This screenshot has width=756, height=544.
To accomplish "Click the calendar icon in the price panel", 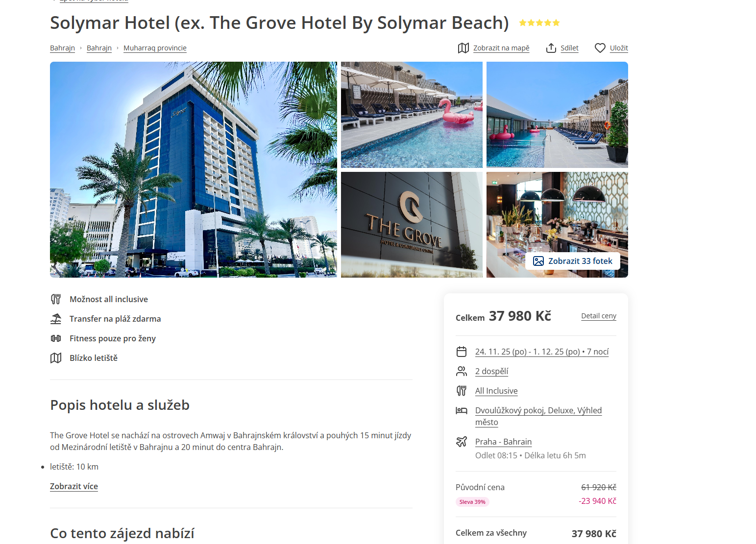I will pos(462,352).
